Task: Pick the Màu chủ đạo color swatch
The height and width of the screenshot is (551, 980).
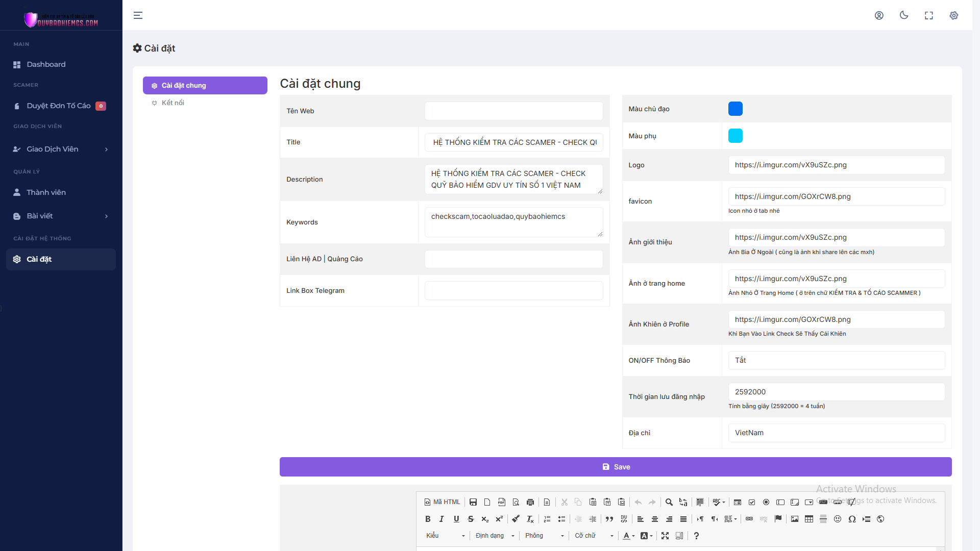Action: point(735,109)
